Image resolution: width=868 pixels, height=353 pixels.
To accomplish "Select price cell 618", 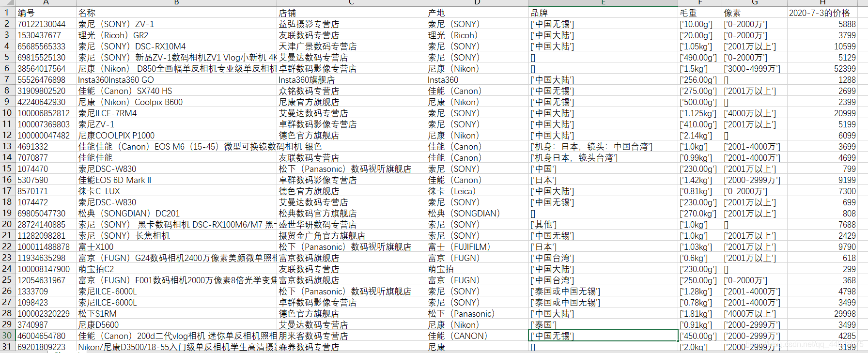I will 822,258.
